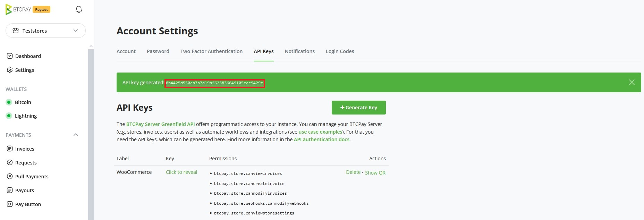The height and width of the screenshot is (220, 644).
Task: Click the WooCommerce label cell
Action: (134, 172)
